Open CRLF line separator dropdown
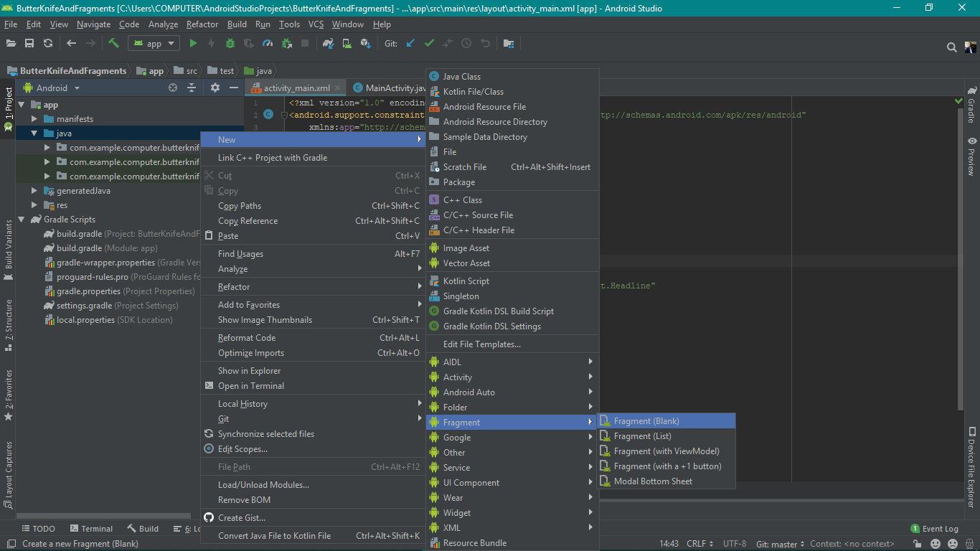 pyautogui.click(x=700, y=544)
